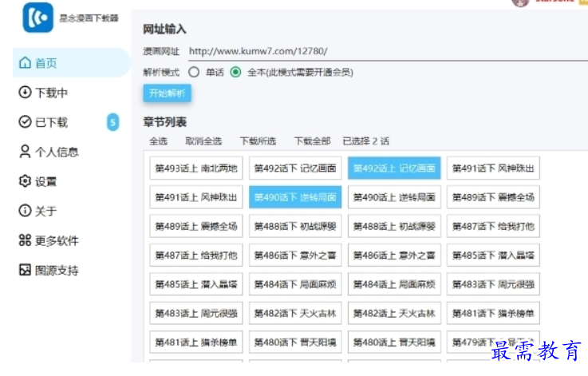Select chapter 第486话上 意外之喜
This screenshot has height=376, width=588.
[394, 255]
